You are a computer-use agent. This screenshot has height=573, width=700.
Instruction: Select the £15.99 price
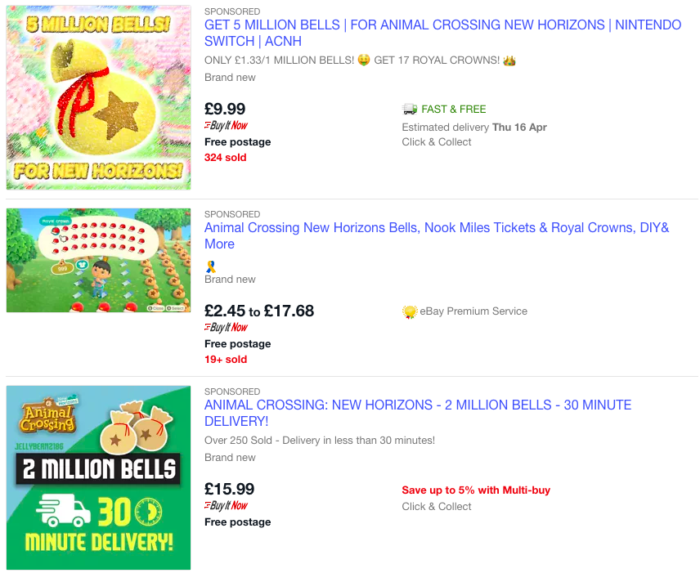[x=229, y=489]
